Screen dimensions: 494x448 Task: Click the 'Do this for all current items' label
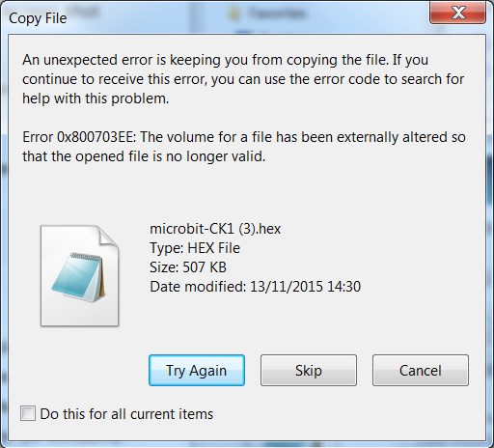(x=126, y=414)
